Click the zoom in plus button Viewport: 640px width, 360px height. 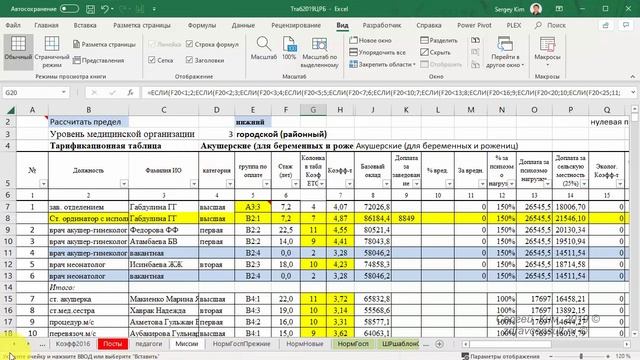(608, 356)
